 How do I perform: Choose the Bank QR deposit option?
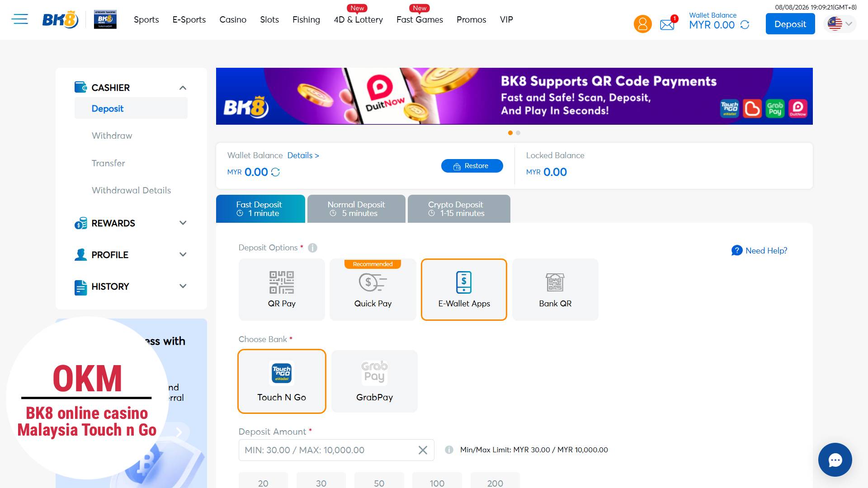[555, 290]
